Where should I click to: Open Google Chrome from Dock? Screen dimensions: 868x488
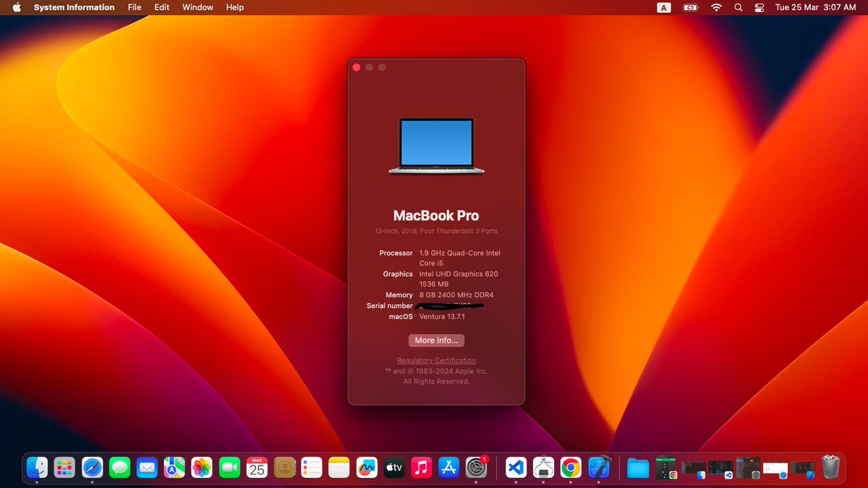tap(571, 468)
